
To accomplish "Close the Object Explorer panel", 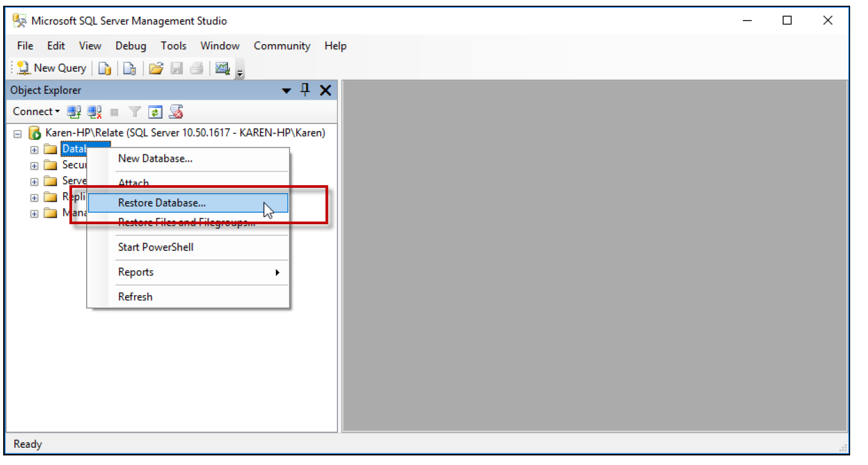I will [x=325, y=91].
